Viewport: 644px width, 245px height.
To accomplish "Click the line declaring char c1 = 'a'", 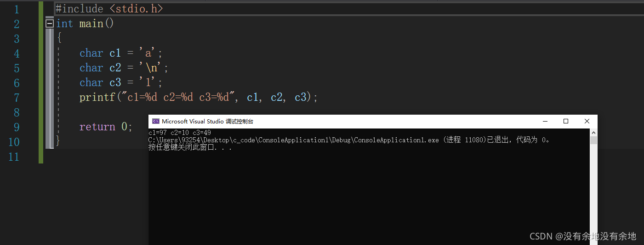I will (121, 53).
